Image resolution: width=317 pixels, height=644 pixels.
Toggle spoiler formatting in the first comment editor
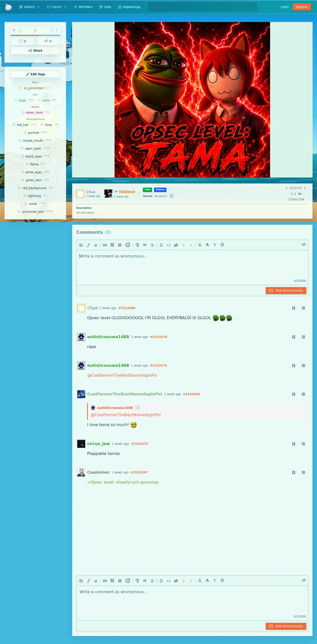click(176, 245)
